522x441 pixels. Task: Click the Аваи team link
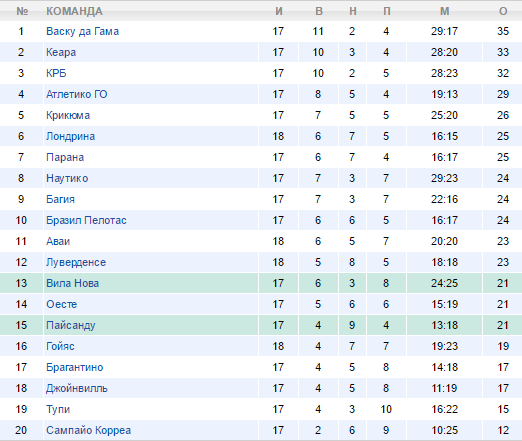tap(58, 241)
